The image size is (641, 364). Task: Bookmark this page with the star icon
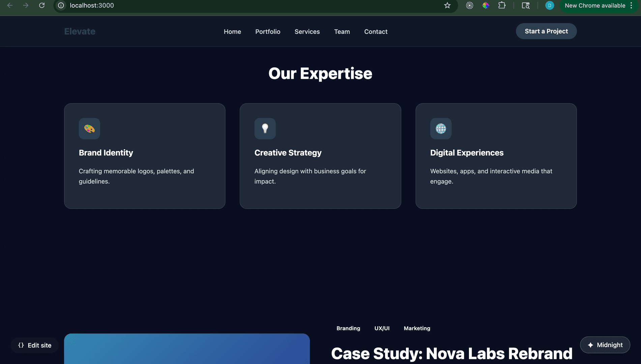(x=447, y=5)
